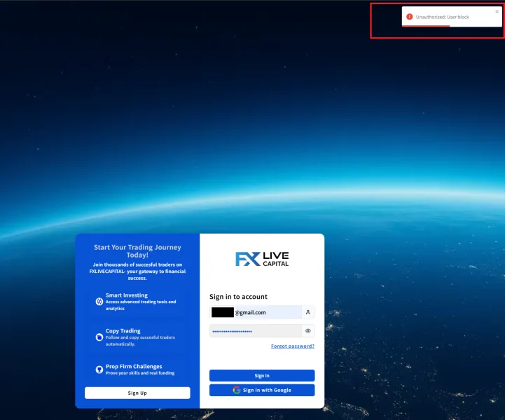Click the Unauthorized: User block message text
Image resolution: width=505 pixels, height=420 pixels.
[442, 17]
